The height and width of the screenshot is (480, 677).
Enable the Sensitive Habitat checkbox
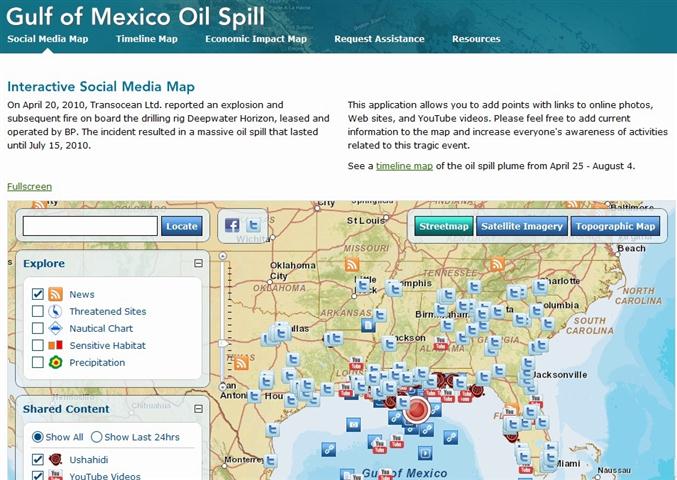38,345
